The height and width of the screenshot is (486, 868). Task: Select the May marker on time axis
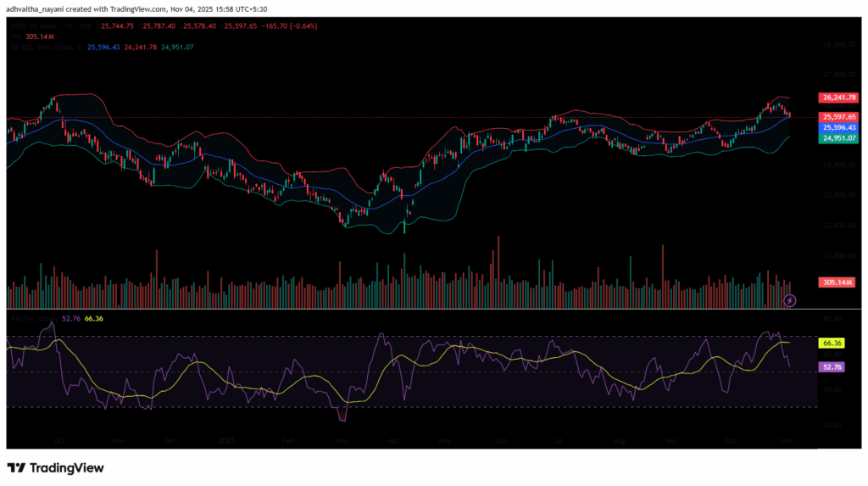coord(445,441)
